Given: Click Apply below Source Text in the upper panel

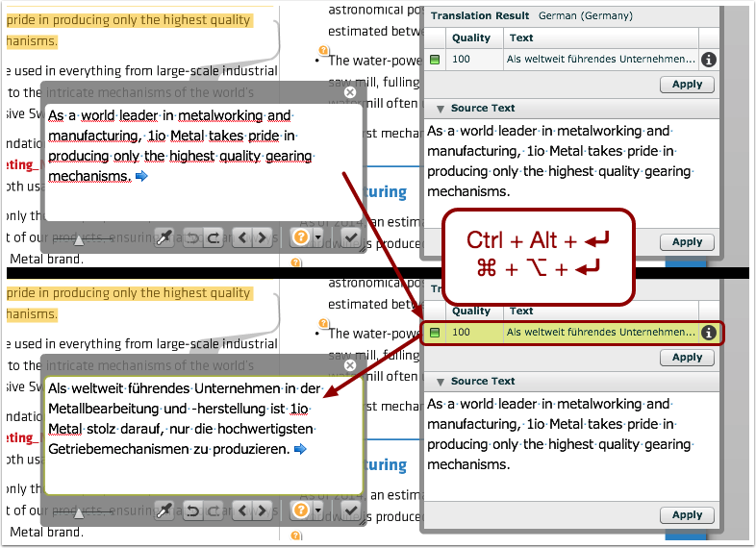Looking at the screenshot, I should [687, 242].
